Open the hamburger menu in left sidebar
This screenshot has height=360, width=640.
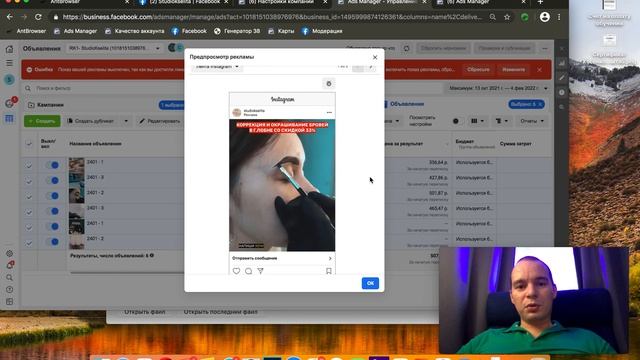(x=9, y=63)
